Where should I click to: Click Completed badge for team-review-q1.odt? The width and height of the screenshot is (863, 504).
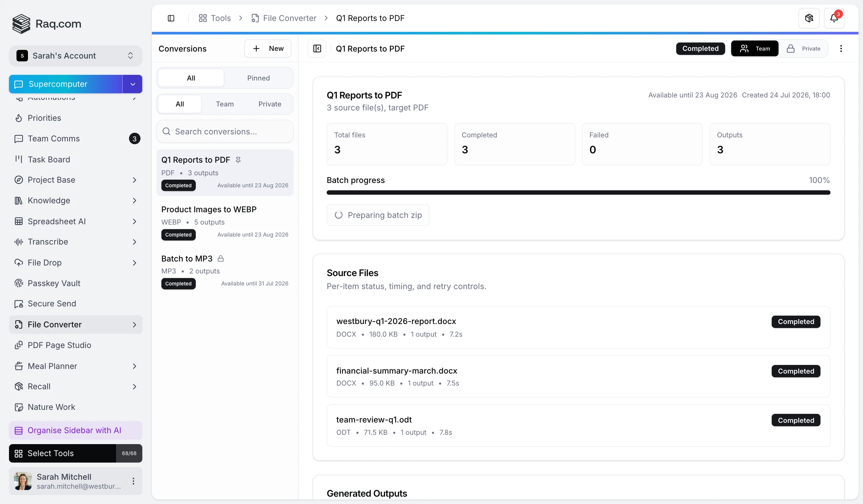point(796,420)
